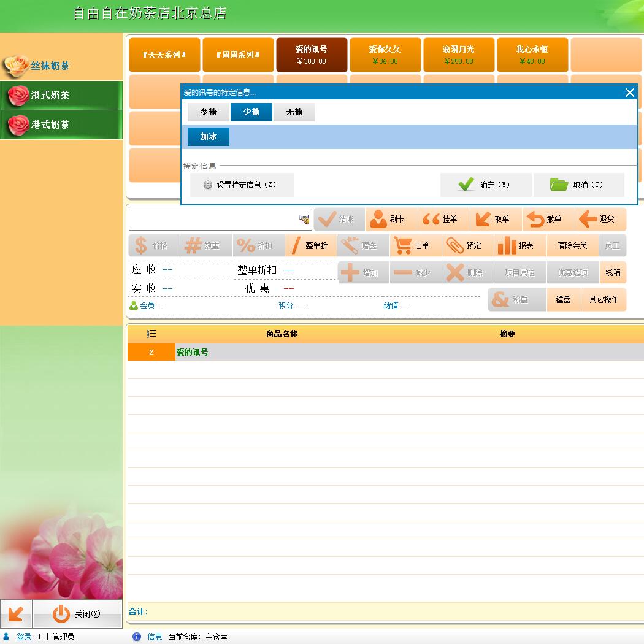
Task: Click the 设置特定信息(Z) settings button
Action: (242, 185)
